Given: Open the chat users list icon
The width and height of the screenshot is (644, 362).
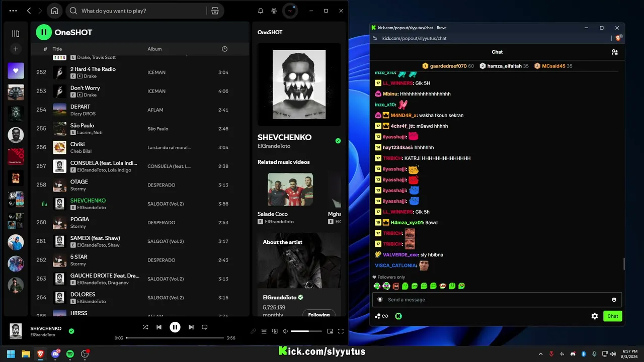Looking at the screenshot, I should (614, 52).
